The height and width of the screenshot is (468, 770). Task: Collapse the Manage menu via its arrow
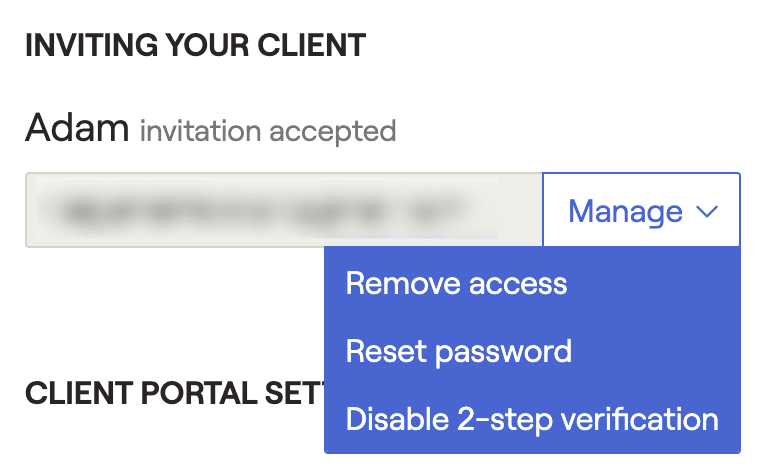[707, 212]
